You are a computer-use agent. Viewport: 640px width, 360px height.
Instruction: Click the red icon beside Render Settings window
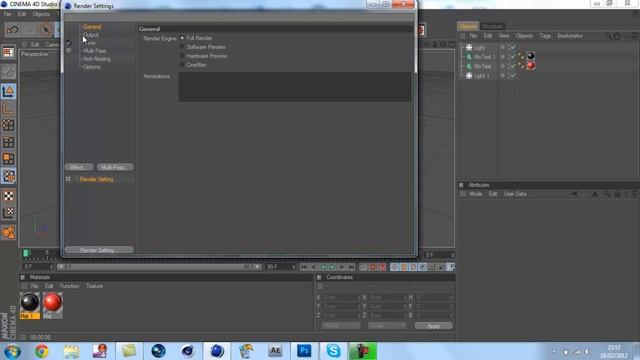coord(420,30)
